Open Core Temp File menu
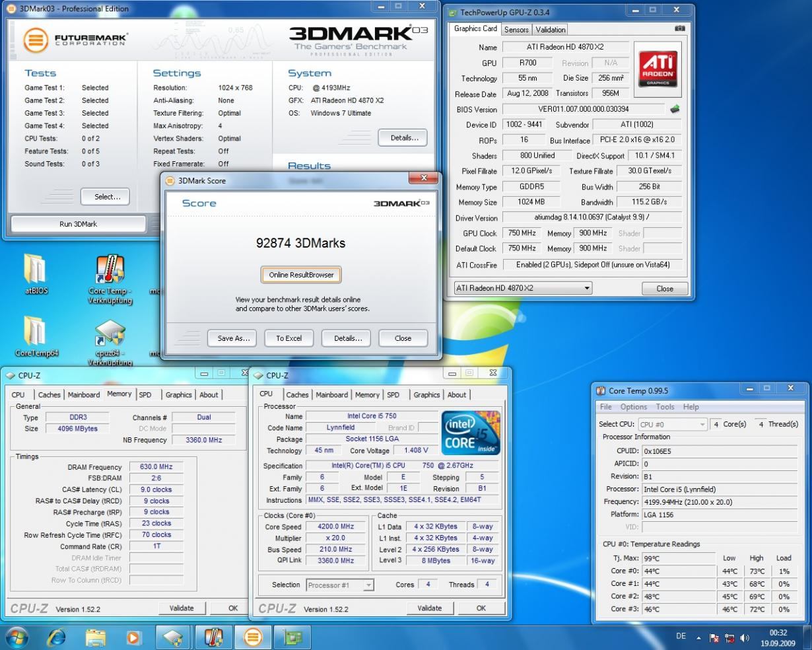This screenshot has height=650, width=812. (x=605, y=407)
